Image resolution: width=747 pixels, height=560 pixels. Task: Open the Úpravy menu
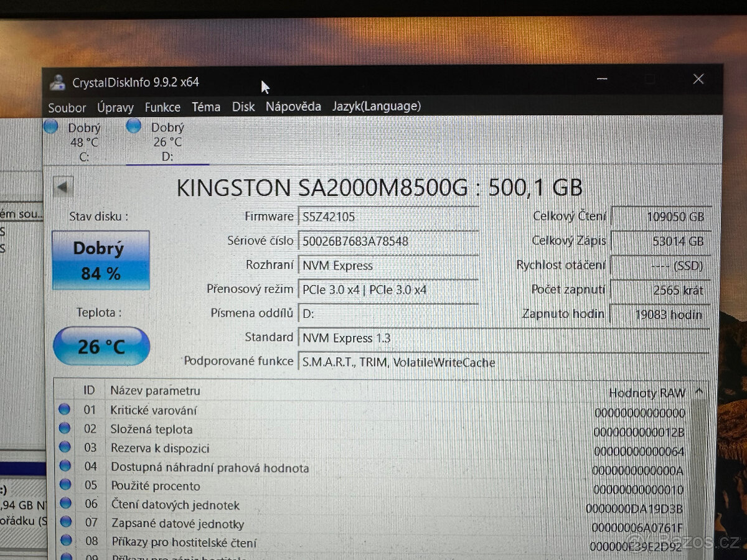click(x=115, y=108)
